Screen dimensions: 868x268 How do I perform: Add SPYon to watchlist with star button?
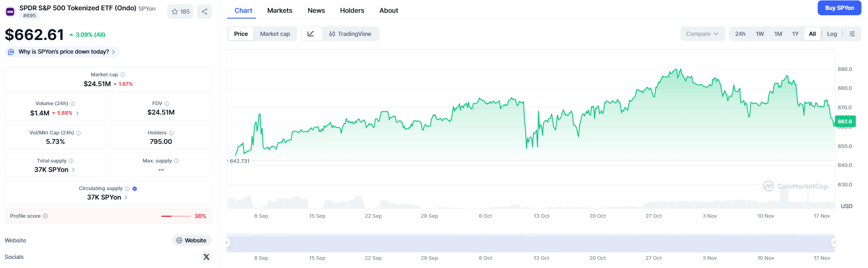181,12
